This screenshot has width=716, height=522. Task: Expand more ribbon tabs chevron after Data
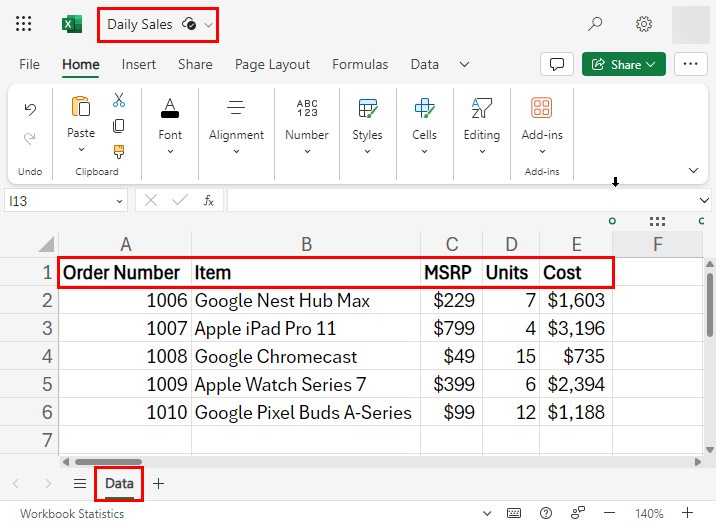tap(464, 64)
